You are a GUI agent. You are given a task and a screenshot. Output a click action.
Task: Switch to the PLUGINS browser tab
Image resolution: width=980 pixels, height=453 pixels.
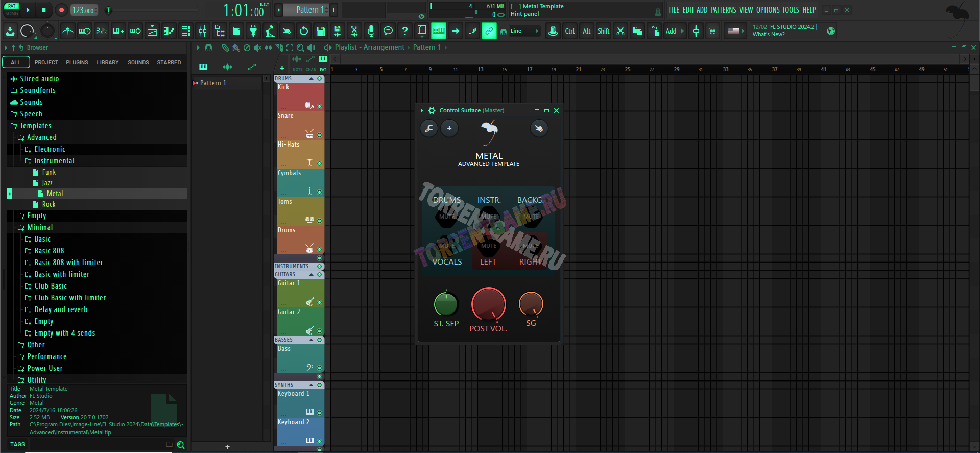pos(77,62)
